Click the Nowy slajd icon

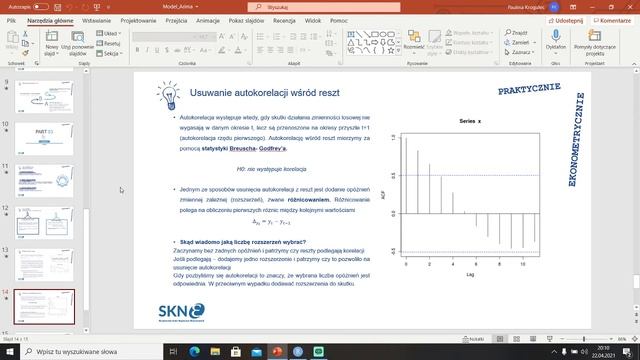(x=51, y=37)
